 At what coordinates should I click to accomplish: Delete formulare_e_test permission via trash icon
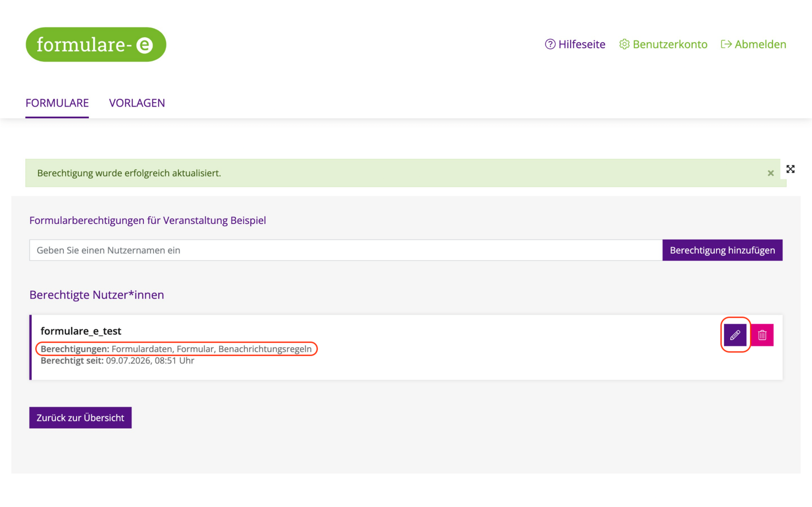pos(762,335)
